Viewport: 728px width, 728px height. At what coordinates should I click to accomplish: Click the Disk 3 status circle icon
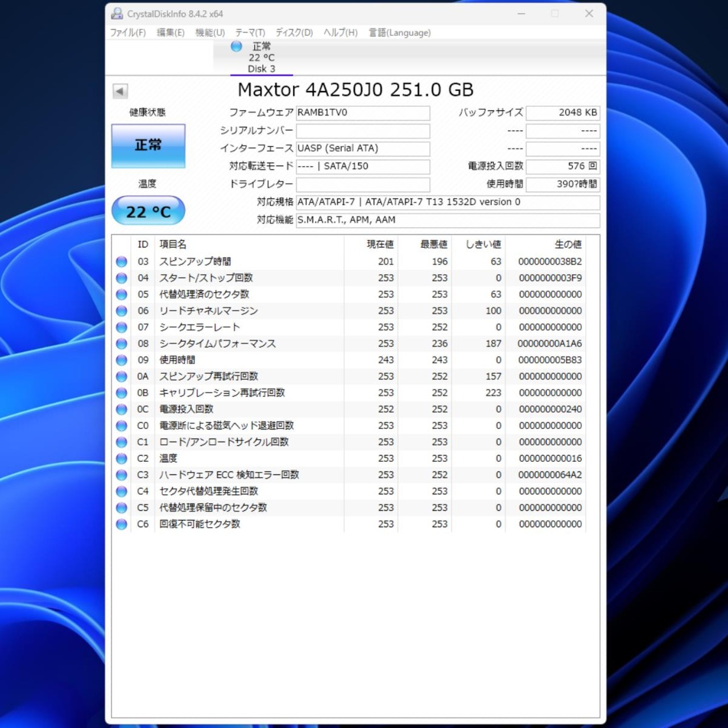(x=237, y=47)
